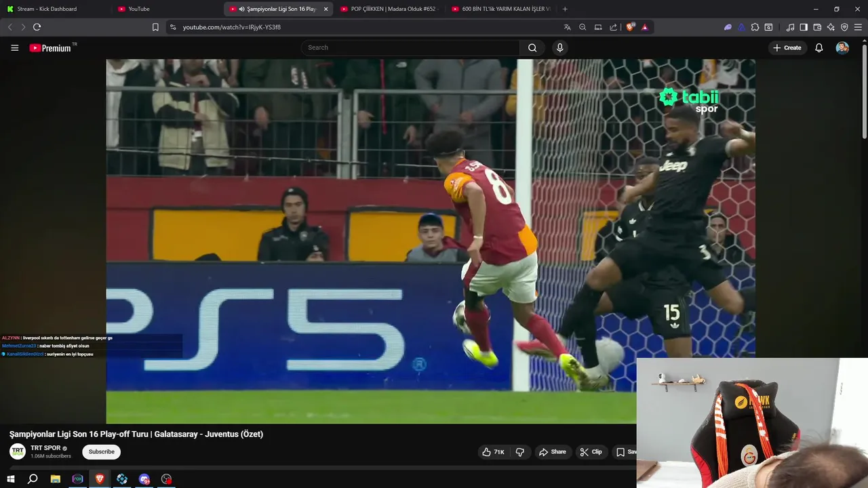Open Brave Rewards triangle icon
868x488 pixels.
point(644,27)
